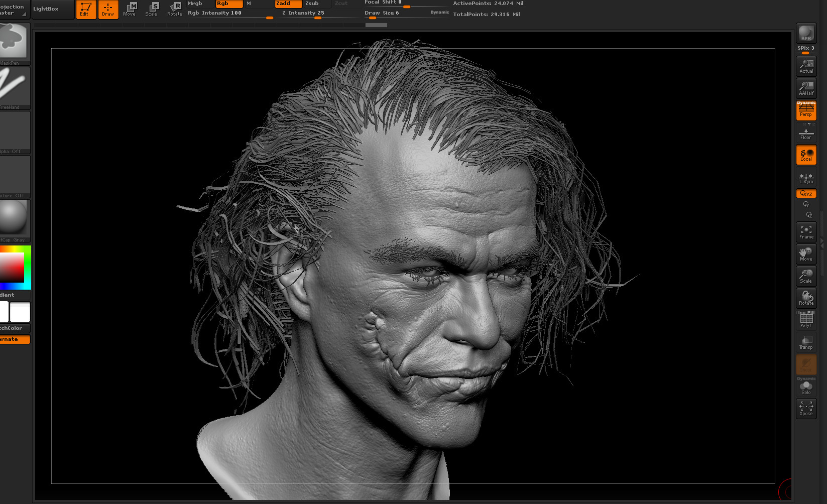Click the SwitchColor button
The height and width of the screenshot is (504, 827).
[x=14, y=328]
